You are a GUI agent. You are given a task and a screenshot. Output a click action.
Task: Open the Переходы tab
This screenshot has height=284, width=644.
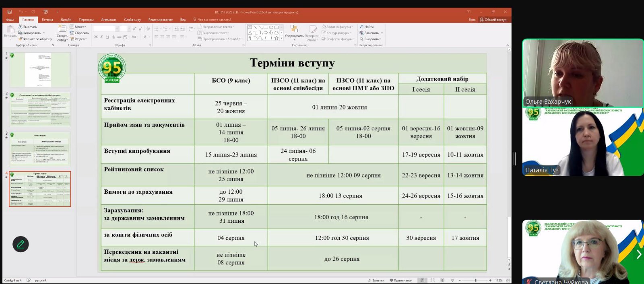[86, 19]
